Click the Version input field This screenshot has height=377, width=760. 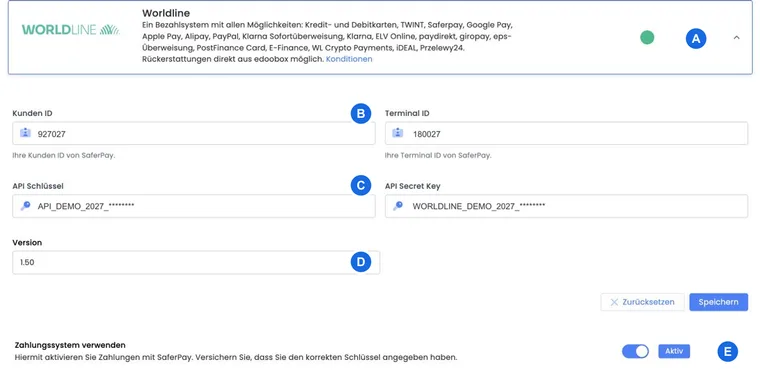pyautogui.click(x=196, y=263)
